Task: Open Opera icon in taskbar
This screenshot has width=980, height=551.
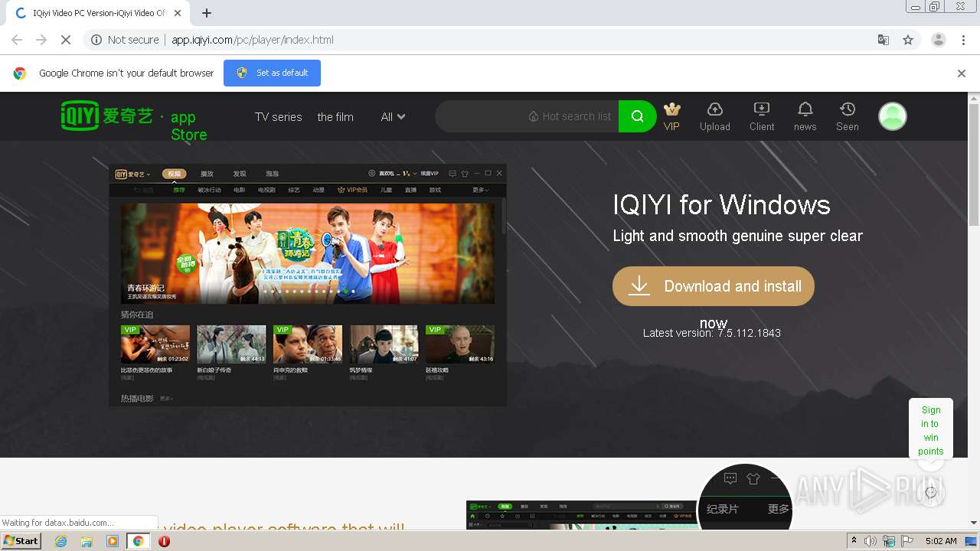Action: click(164, 541)
